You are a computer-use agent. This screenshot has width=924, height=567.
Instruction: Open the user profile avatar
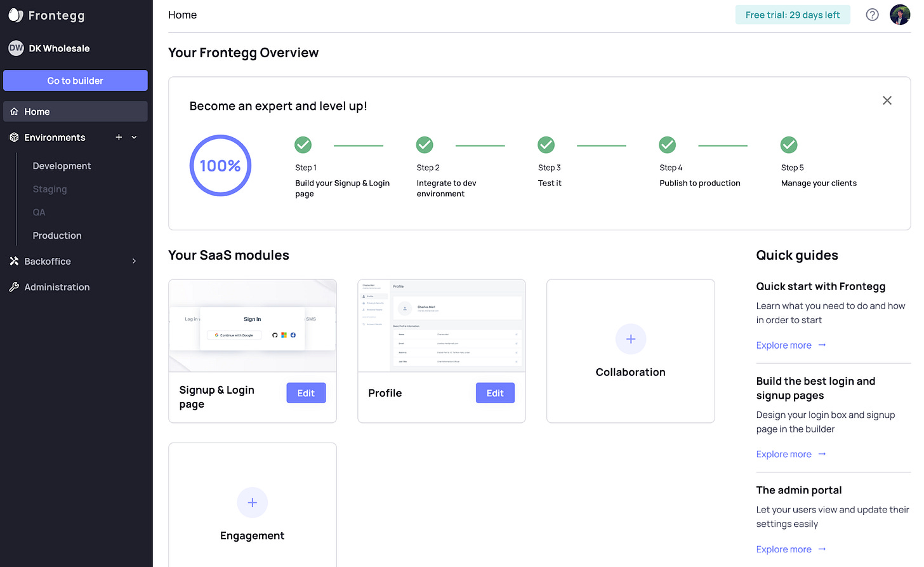(900, 15)
